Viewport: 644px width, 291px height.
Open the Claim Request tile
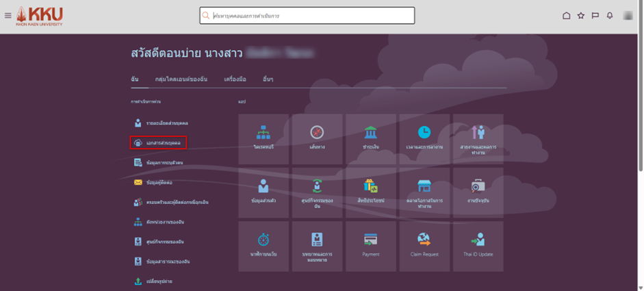point(424,246)
